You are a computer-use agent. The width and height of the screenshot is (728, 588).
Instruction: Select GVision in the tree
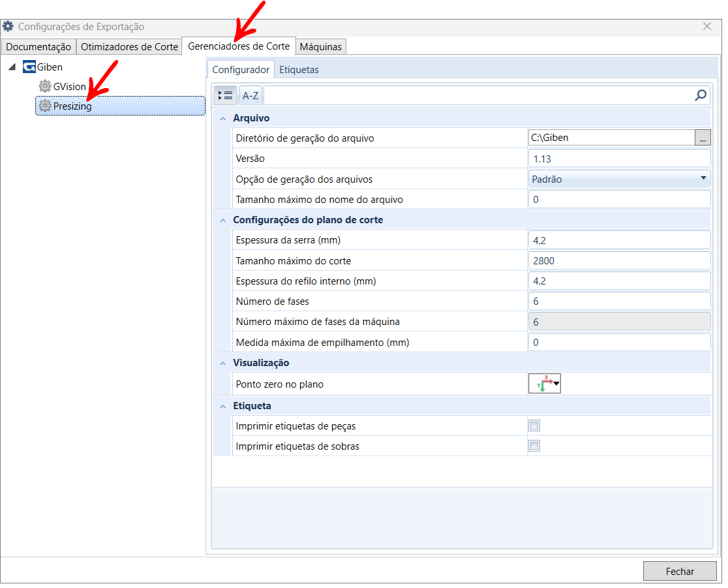pos(70,86)
